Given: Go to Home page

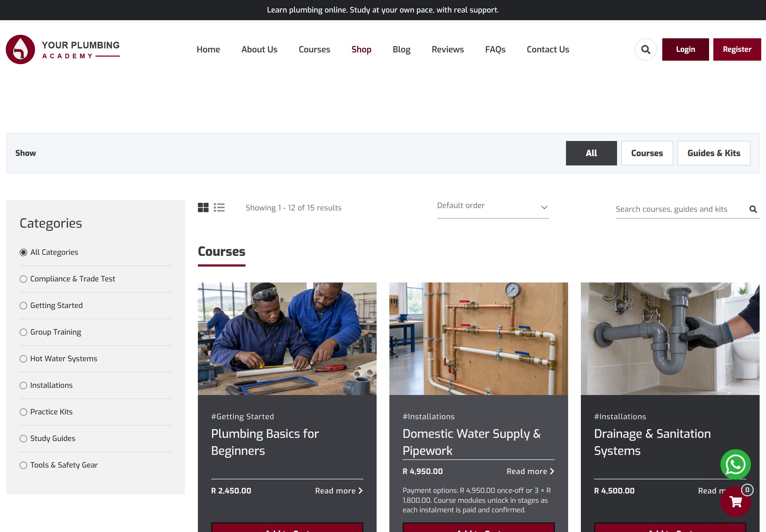Looking at the screenshot, I should (208, 49).
